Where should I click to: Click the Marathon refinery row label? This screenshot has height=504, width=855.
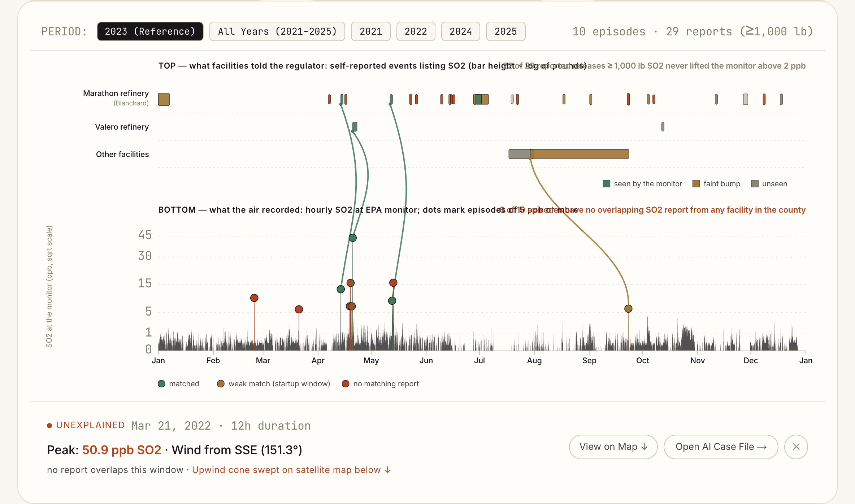click(116, 94)
